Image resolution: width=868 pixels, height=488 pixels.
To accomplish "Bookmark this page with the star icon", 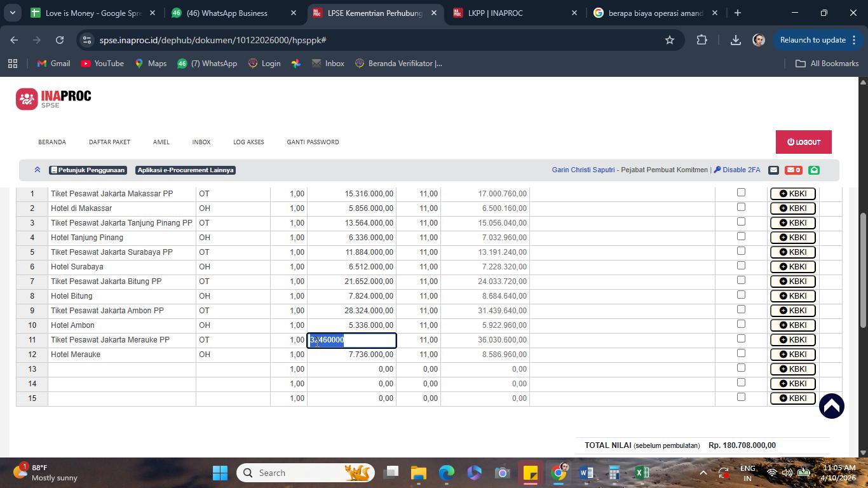I will 669,40.
